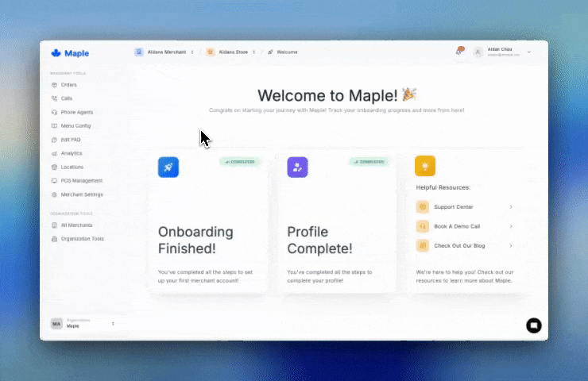
Task: Click the Organization Tools icon
Action: click(54, 239)
